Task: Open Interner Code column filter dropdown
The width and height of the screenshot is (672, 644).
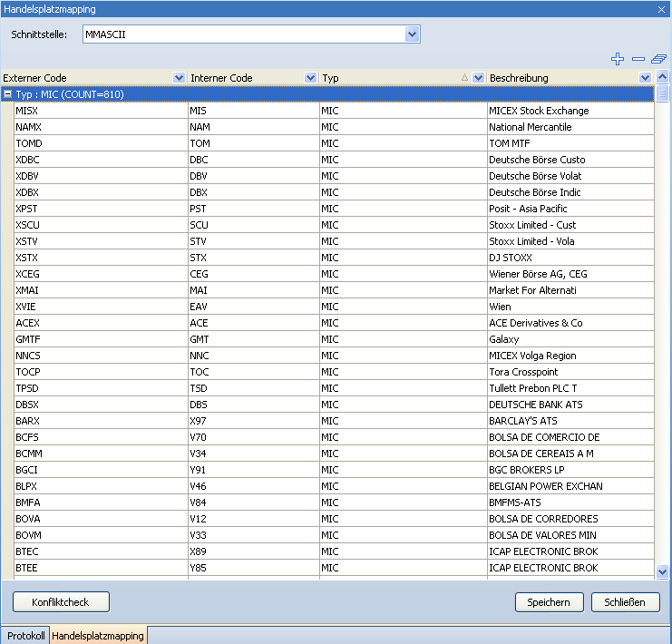Action: tap(311, 78)
